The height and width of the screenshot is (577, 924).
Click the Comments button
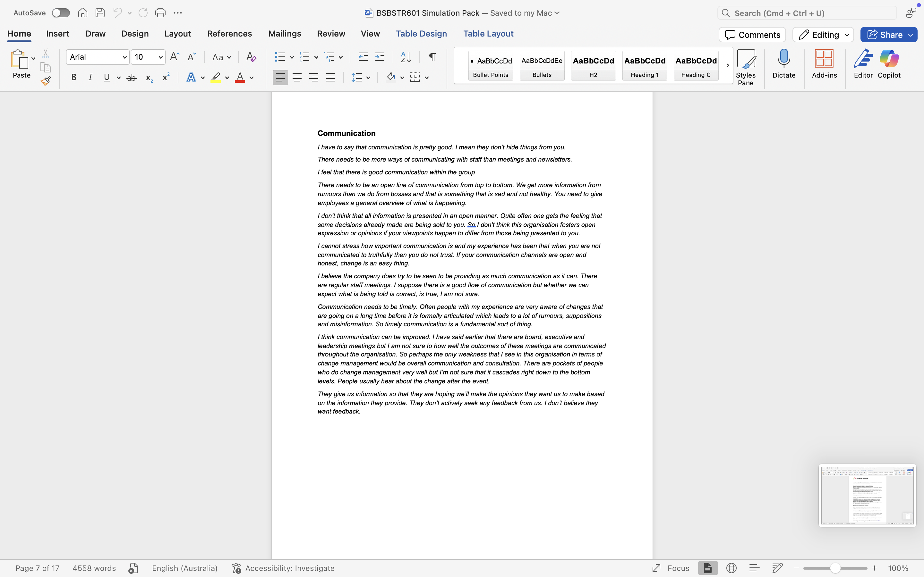[x=752, y=35]
